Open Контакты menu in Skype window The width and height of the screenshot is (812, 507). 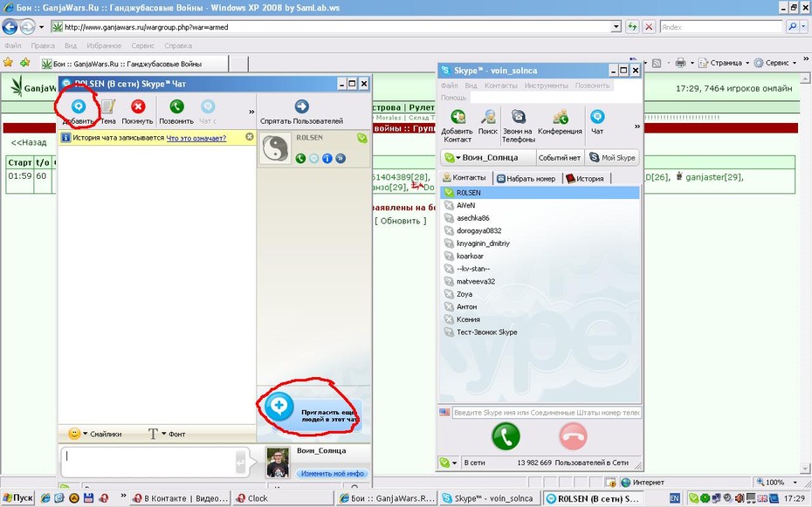pos(501,86)
